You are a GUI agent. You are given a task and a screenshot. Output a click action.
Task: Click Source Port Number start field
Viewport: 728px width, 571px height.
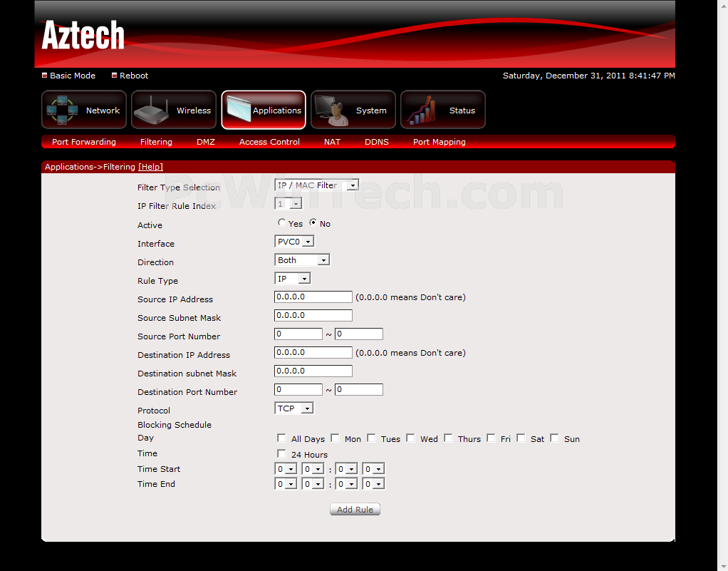coord(298,334)
